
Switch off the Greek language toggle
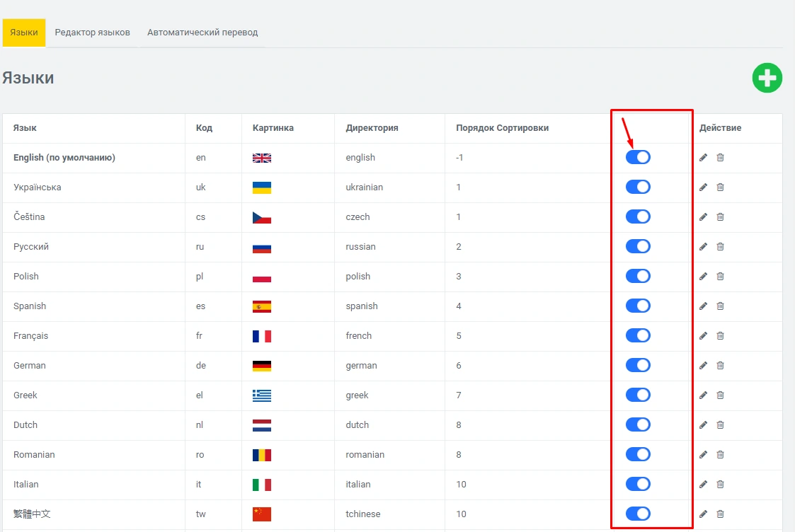[x=638, y=395]
